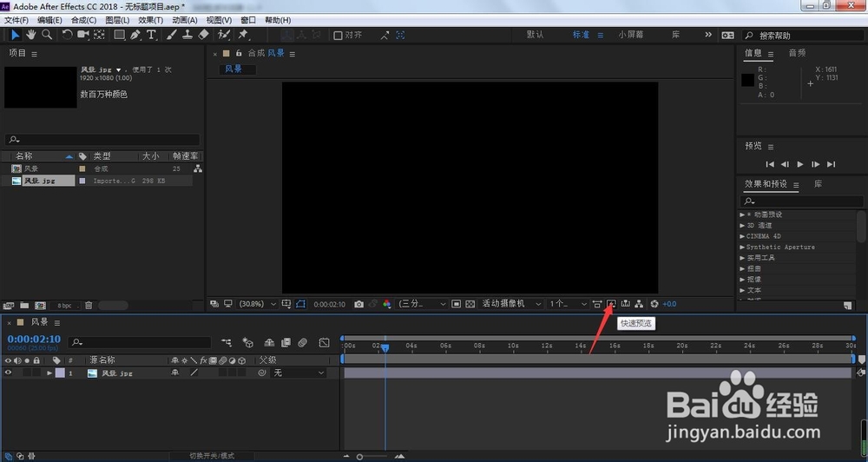Open the 动画(A) menu
Image resolution: width=868 pixels, height=462 pixels.
pos(184,20)
